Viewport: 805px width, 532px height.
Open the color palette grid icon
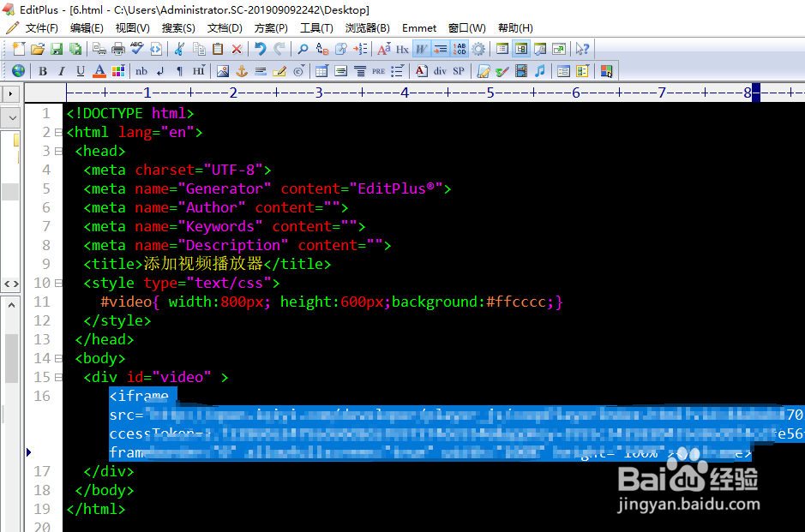coord(118,71)
